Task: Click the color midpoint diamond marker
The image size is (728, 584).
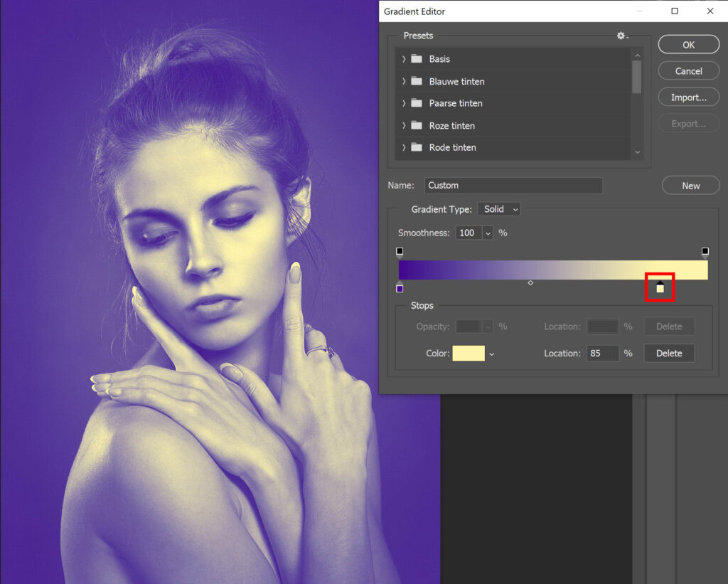Action: click(530, 282)
